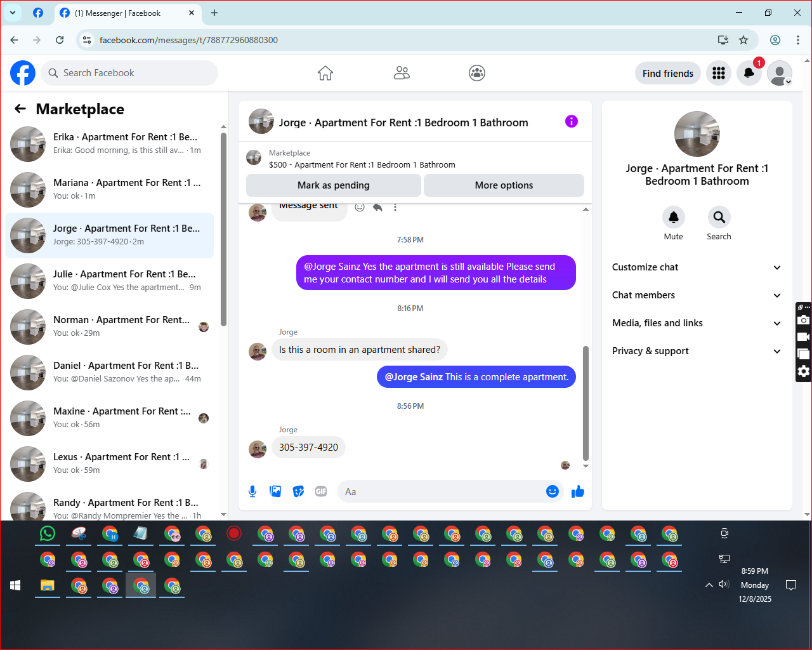Open Erika's apartment conversation

[x=110, y=144]
